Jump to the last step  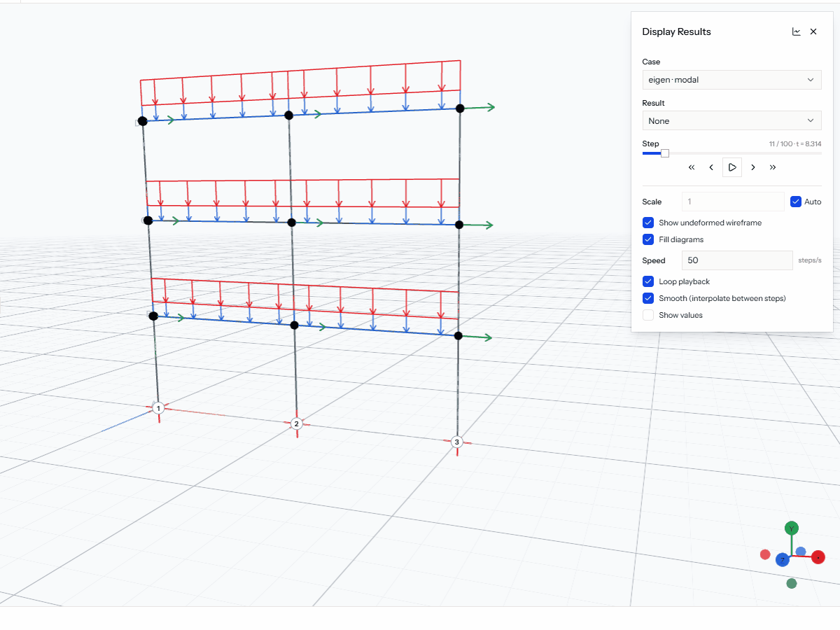point(773,167)
